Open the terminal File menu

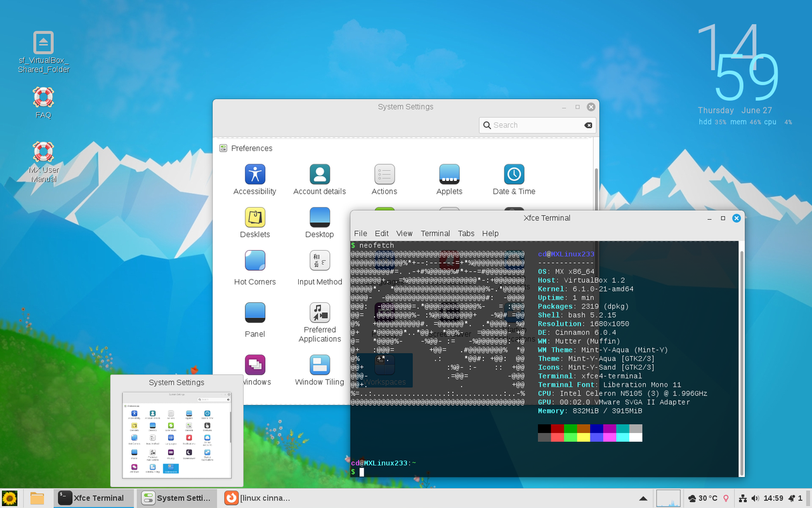pos(360,233)
